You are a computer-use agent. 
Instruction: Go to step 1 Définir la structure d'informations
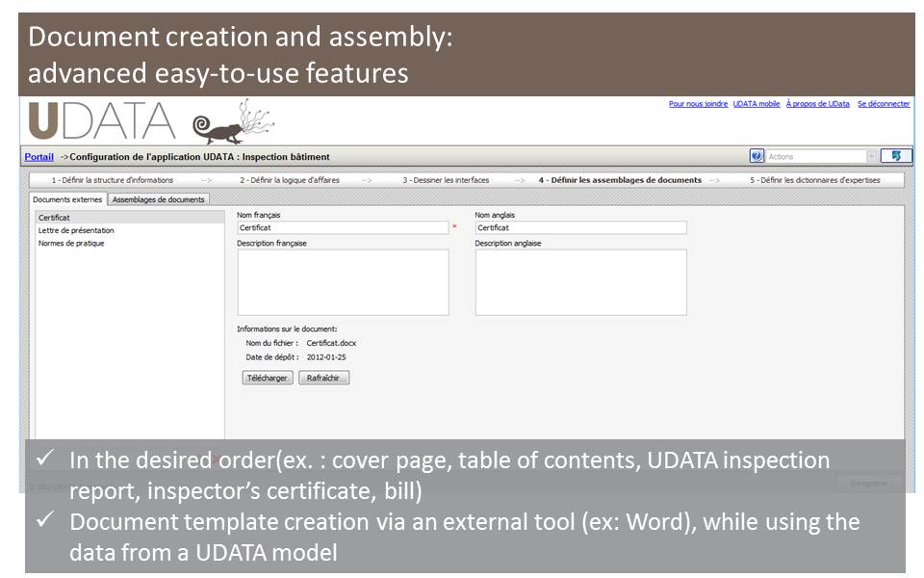coord(112,180)
